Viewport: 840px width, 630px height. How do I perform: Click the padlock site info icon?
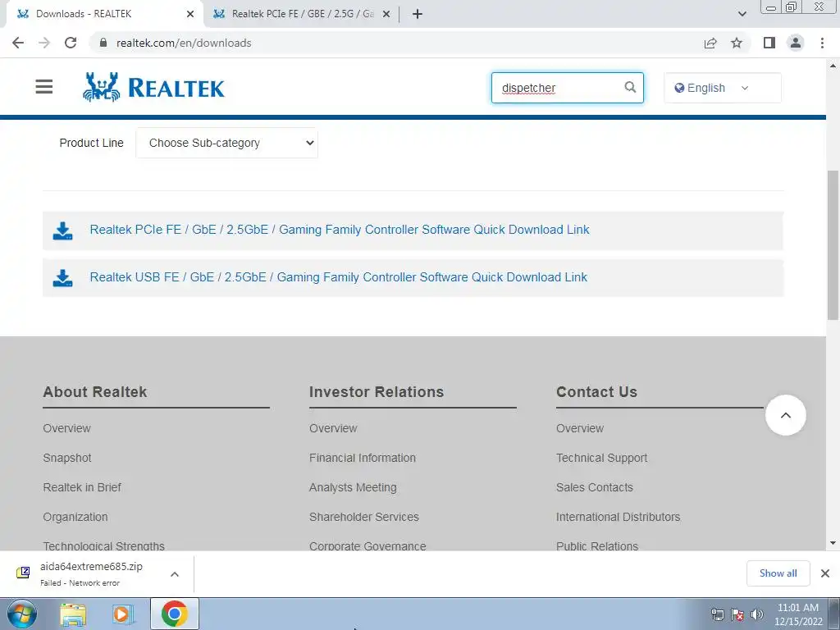tap(103, 43)
